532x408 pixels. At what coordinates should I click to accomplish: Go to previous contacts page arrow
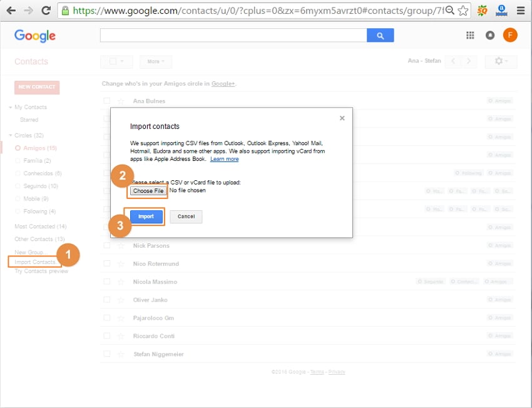(x=453, y=61)
